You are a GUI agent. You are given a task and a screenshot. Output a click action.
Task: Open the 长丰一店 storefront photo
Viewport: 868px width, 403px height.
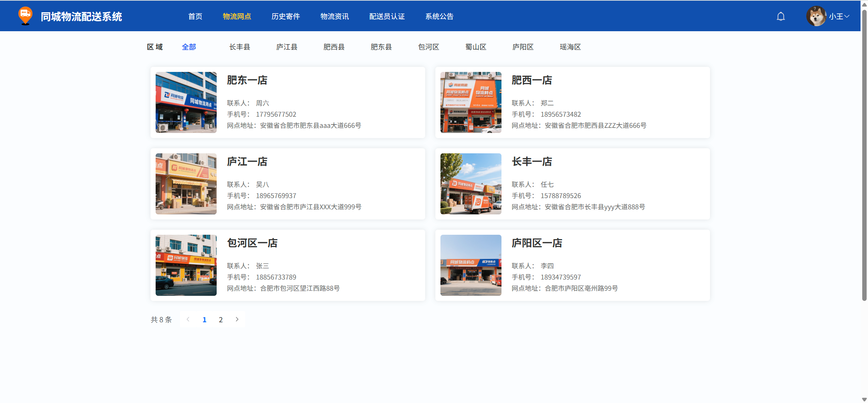click(x=471, y=184)
